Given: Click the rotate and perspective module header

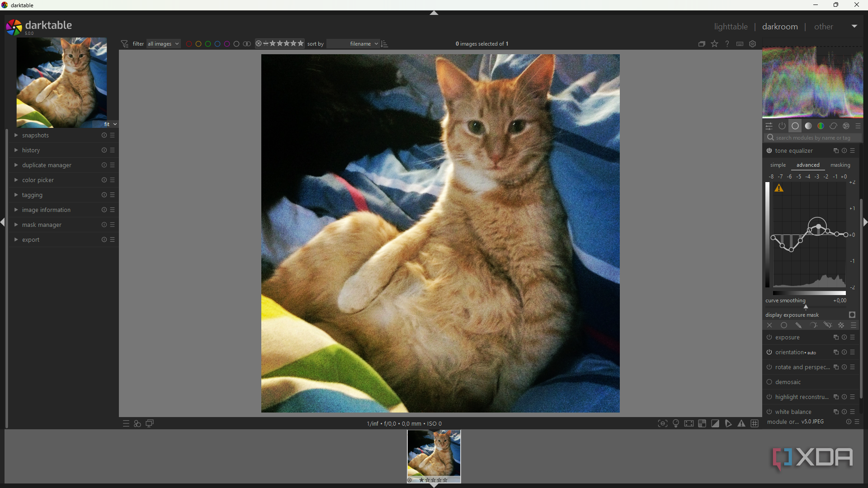Looking at the screenshot, I should point(802,367).
